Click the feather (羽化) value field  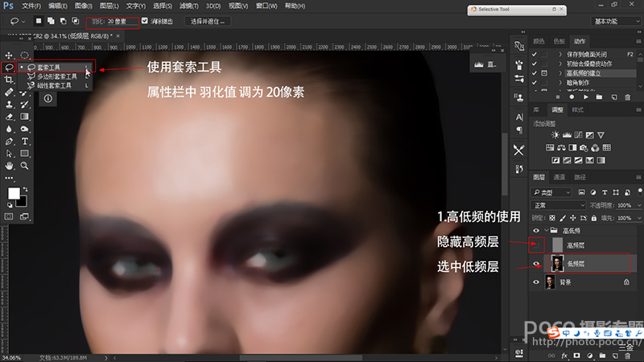(122, 22)
